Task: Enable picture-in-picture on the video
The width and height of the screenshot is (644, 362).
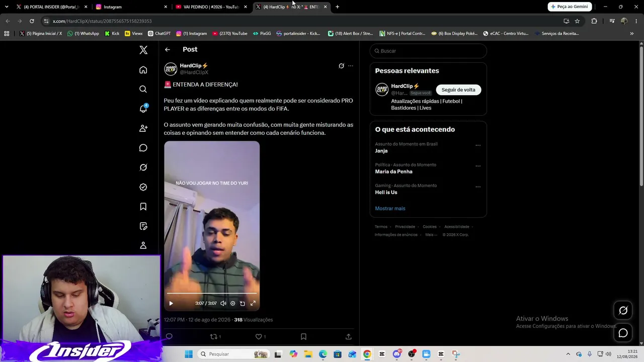Action: [243, 303]
